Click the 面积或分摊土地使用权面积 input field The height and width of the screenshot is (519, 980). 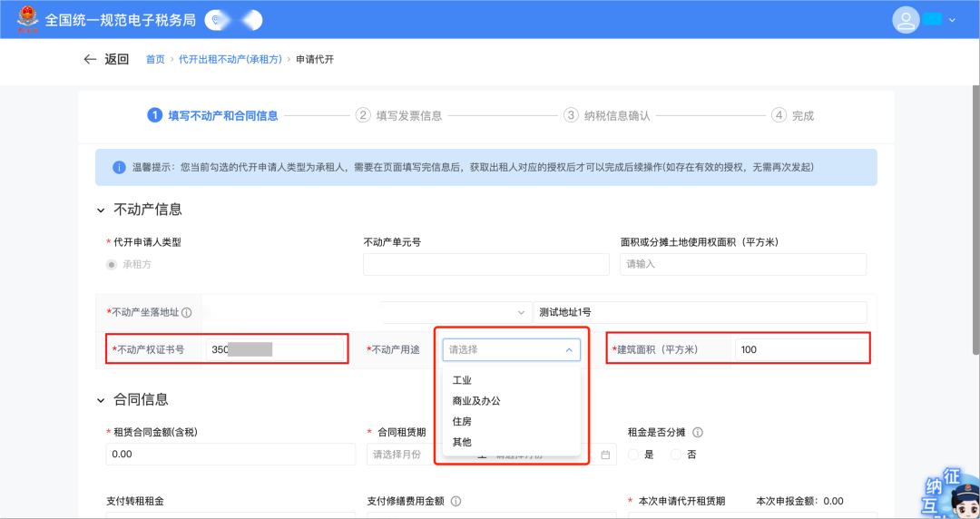[x=743, y=265]
